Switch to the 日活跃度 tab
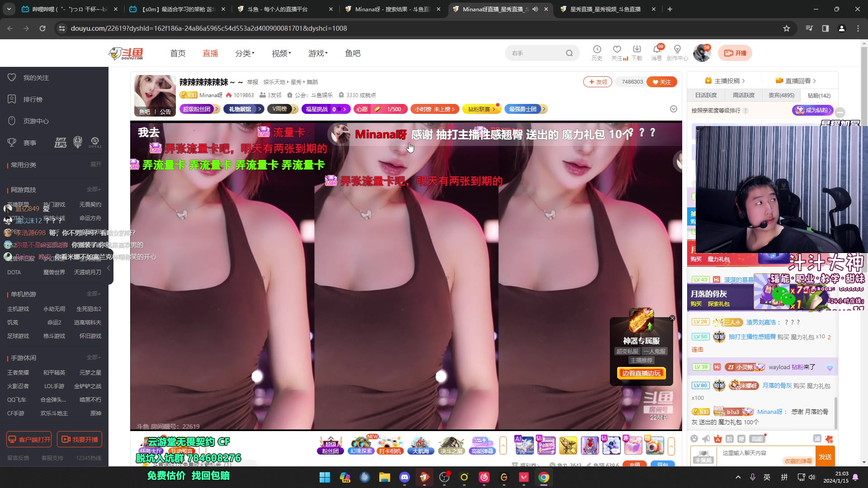868x488 pixels. click(706, 95)
